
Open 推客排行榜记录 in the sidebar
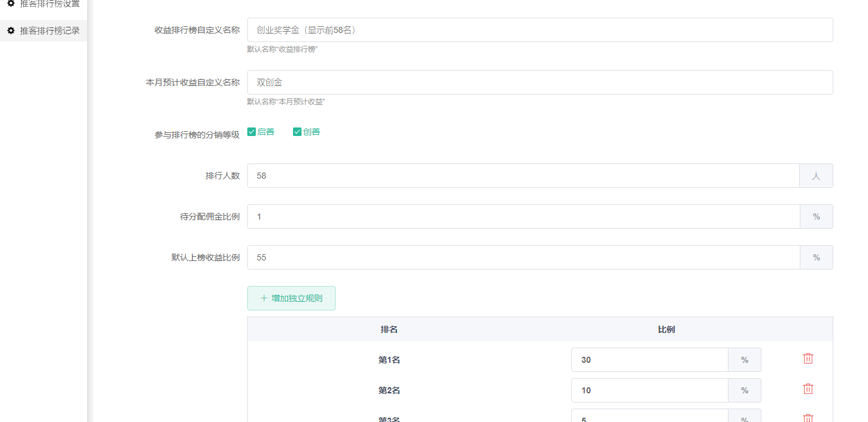point(49,30)
